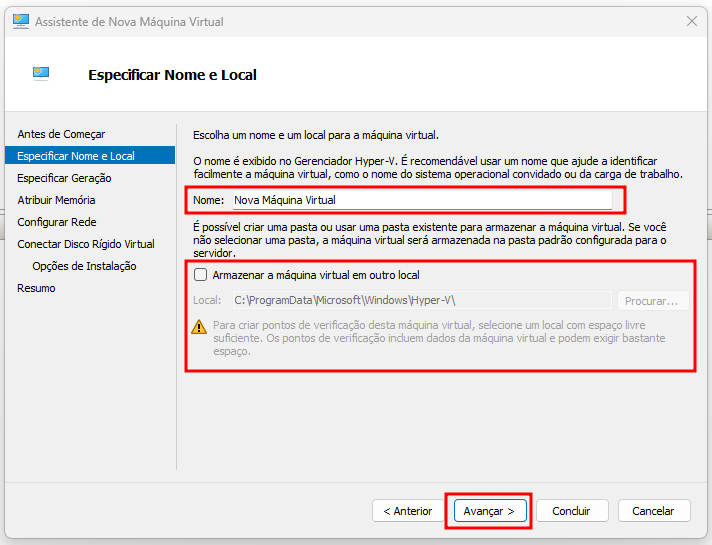Enable storing the VM in another location
The height and width of the screenshot is (545, 712).
[x=200, y=275]
